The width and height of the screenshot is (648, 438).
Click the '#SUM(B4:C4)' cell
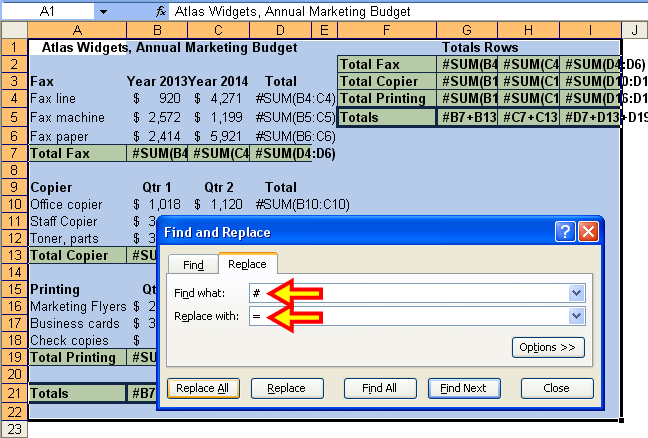click(295, 98)
